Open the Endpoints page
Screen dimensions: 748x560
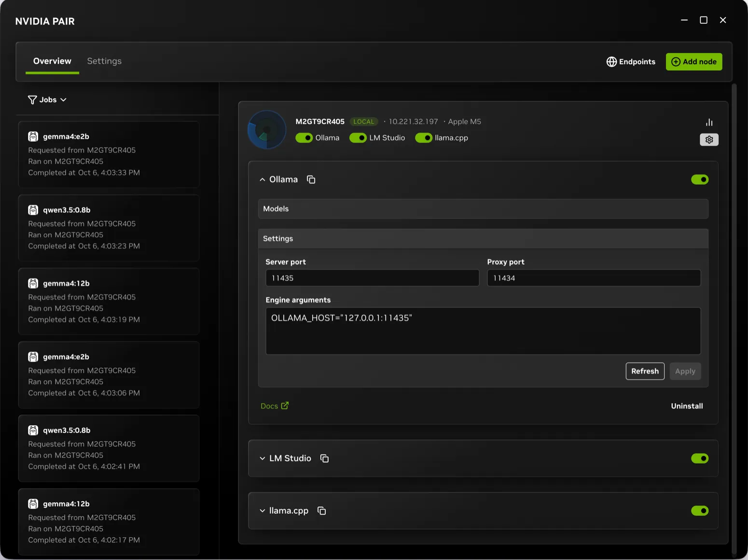pos(631,62)
